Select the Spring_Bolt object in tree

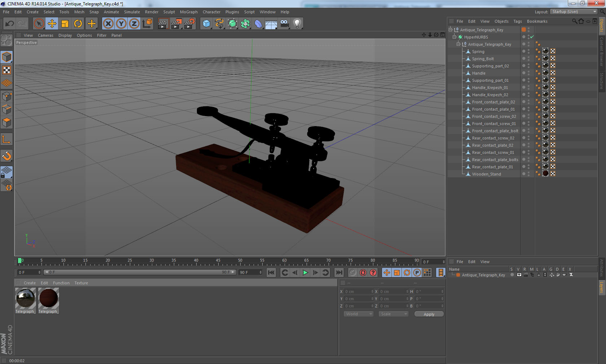[483, 59]
